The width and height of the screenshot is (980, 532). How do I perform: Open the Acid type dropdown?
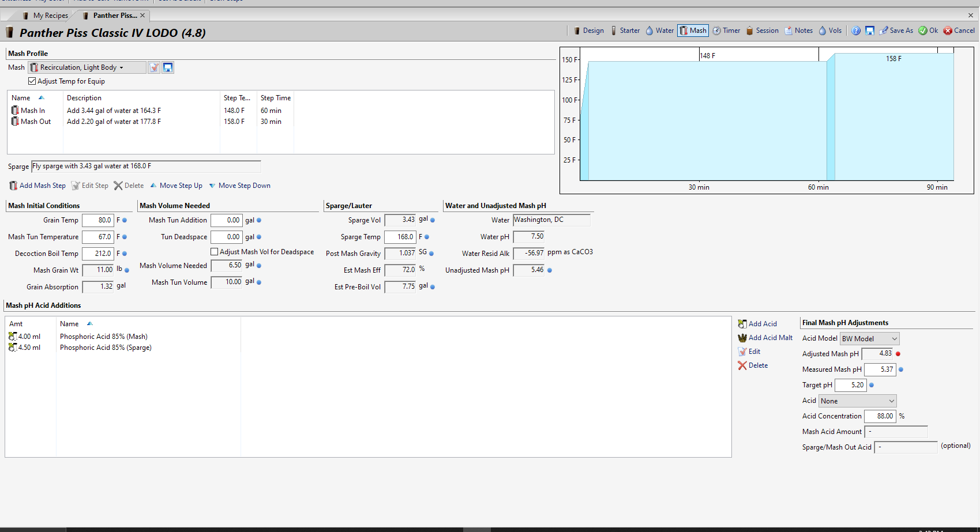(x=858, y=401)
